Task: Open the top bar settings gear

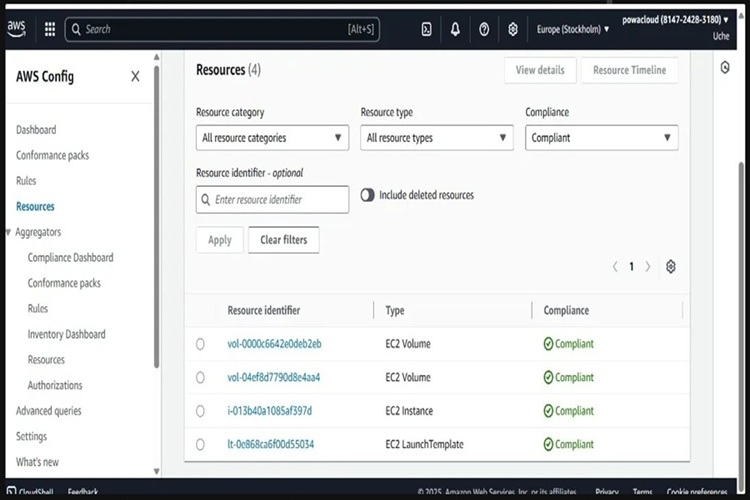Action: click(512, 30)
